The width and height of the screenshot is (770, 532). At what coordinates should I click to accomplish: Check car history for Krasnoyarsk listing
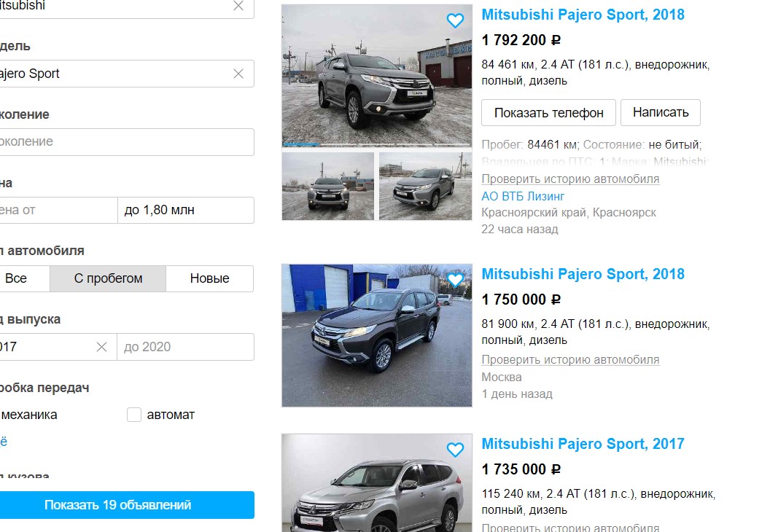click(570, 179)
